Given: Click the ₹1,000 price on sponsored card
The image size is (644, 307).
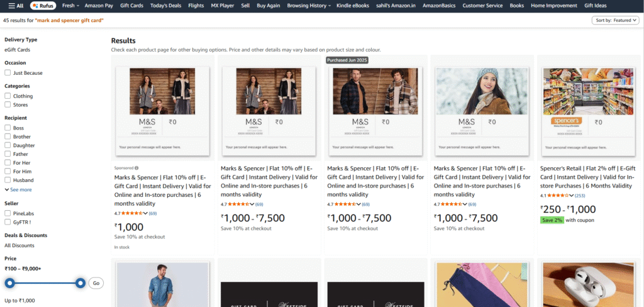Looking at the screenshot, I should [x=129, y=227].
